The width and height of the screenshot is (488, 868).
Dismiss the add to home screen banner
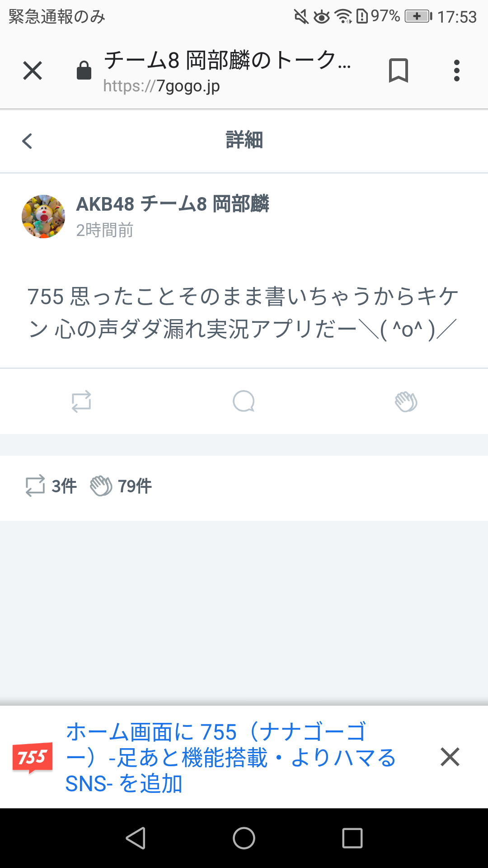tap(450, 757)
